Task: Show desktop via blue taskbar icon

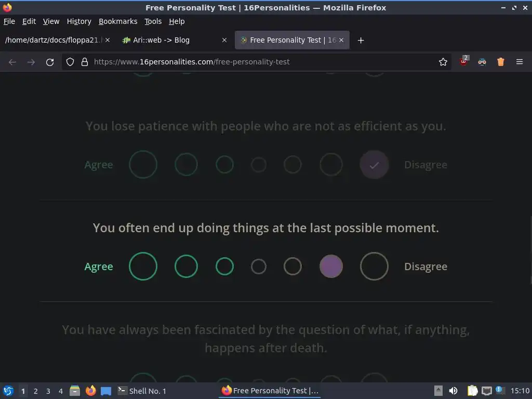Action: [x=106, y=391]
